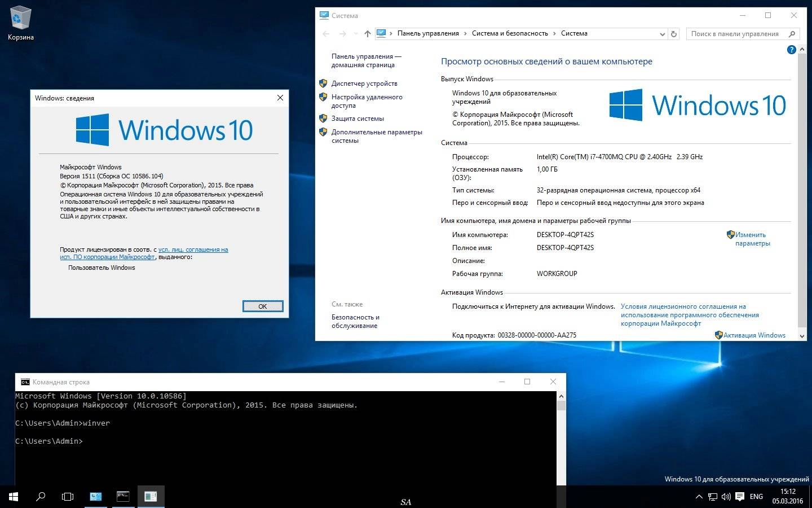Open Панель управления домашняя страница link

pyautogui.click(x=367, y=60)
